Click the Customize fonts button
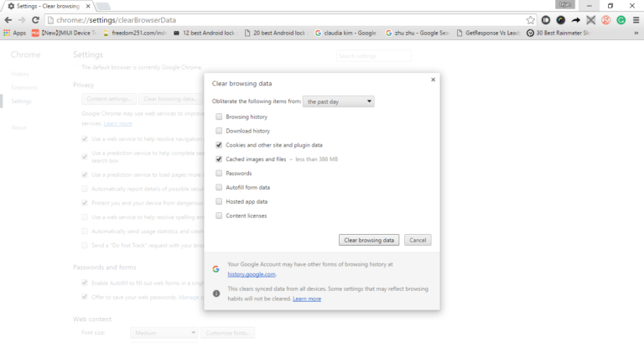This screenshot has height=343, width=644. coord(227,333)
